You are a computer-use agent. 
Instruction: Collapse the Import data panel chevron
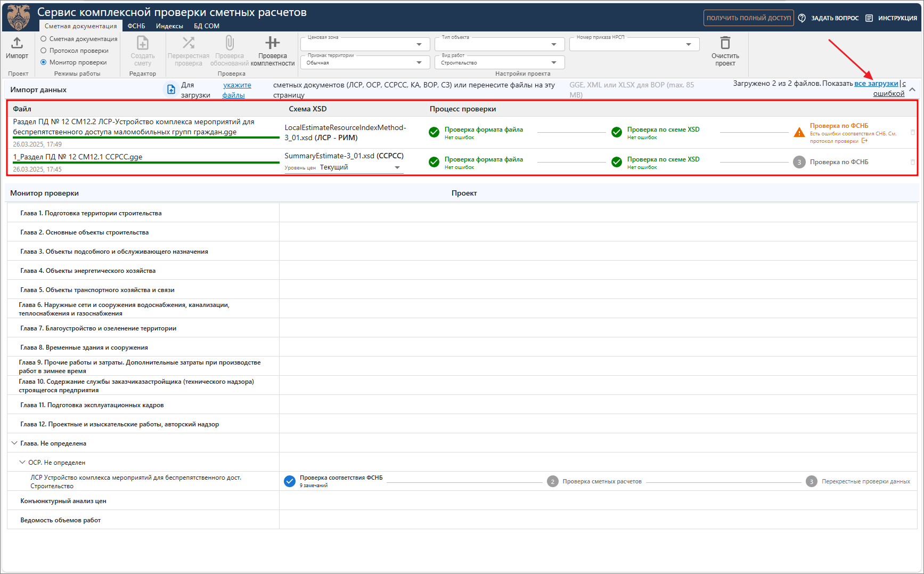[912, 90]
